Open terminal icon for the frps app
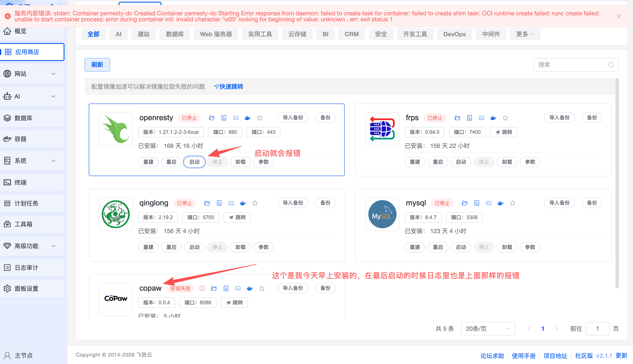633x364 pixels. click(x=481, y=118)
